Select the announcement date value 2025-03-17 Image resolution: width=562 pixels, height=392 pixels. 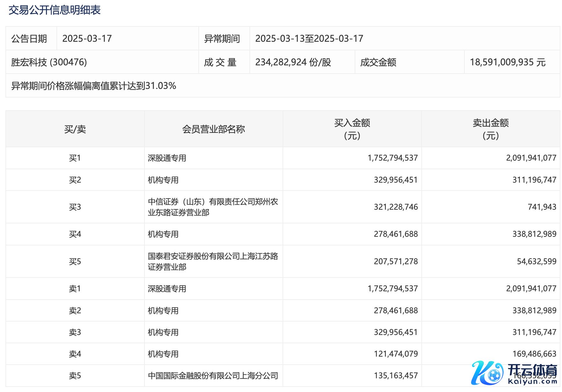[x=87, y=39]
